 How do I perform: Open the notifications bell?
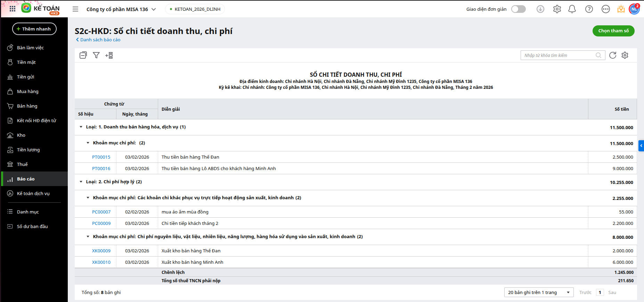tap(572, 9)
